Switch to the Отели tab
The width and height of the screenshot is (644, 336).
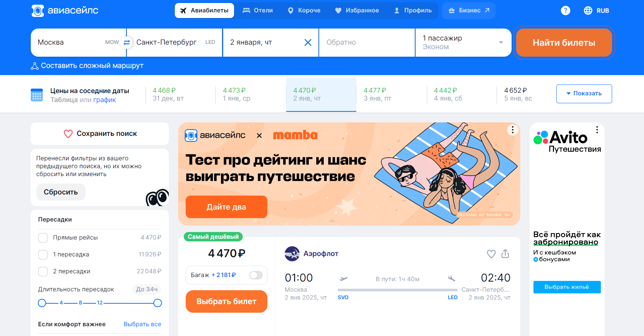pyautogui.click(x=258, y=11)
